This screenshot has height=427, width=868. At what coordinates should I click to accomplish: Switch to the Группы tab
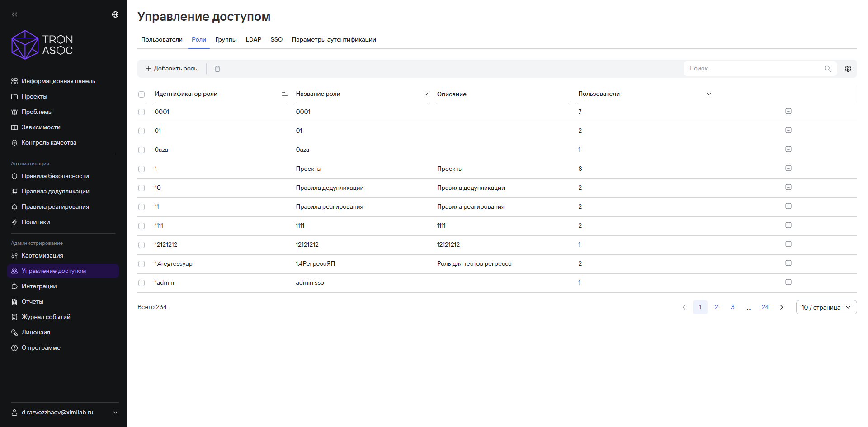click(226, 40)
